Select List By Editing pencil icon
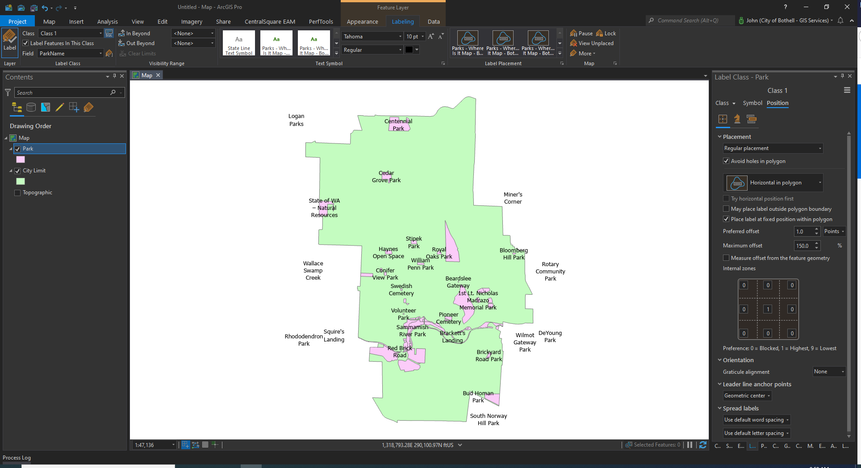This screenshot has width=861, height=468. (60, 108)
